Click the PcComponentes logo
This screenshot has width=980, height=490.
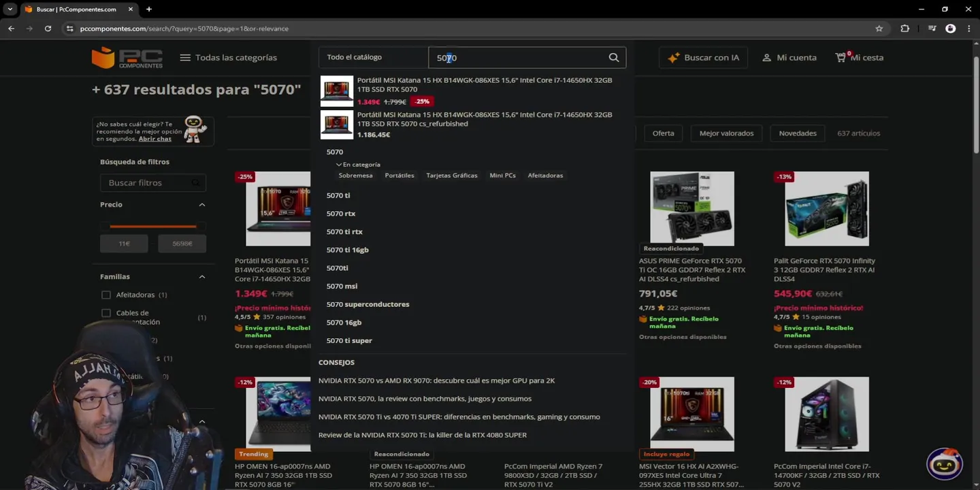pos(127,58)
